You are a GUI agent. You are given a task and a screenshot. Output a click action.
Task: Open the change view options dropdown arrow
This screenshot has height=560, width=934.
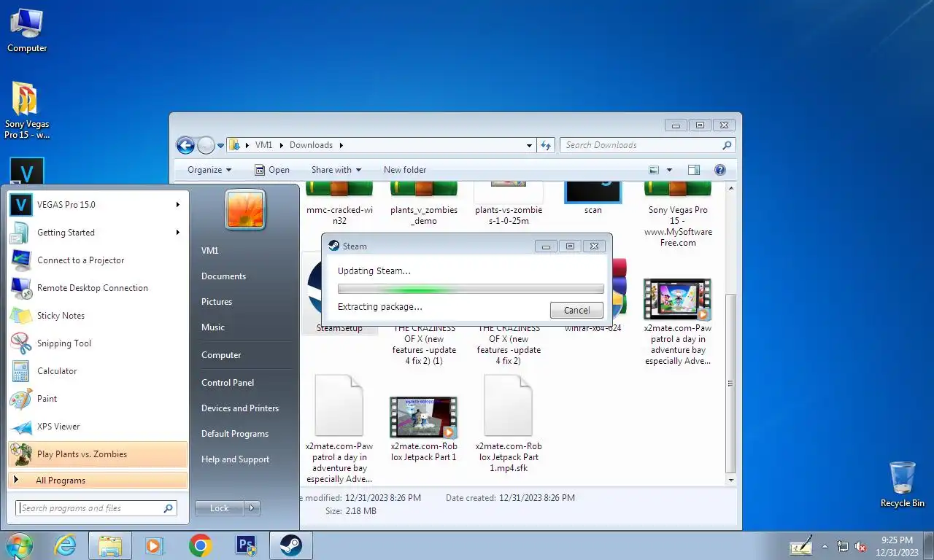click(x=668, y=170)
